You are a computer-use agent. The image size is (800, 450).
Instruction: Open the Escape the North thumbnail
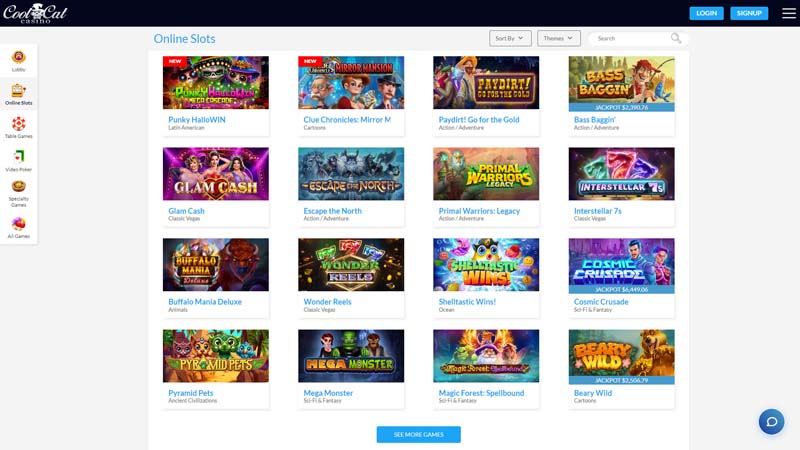pyautogui.click(x=351, y=174)
